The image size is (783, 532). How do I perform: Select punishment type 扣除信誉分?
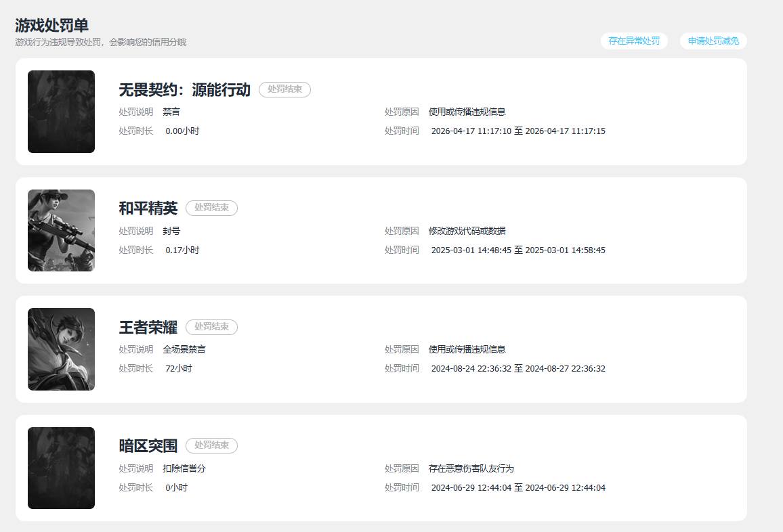point(184,468)
